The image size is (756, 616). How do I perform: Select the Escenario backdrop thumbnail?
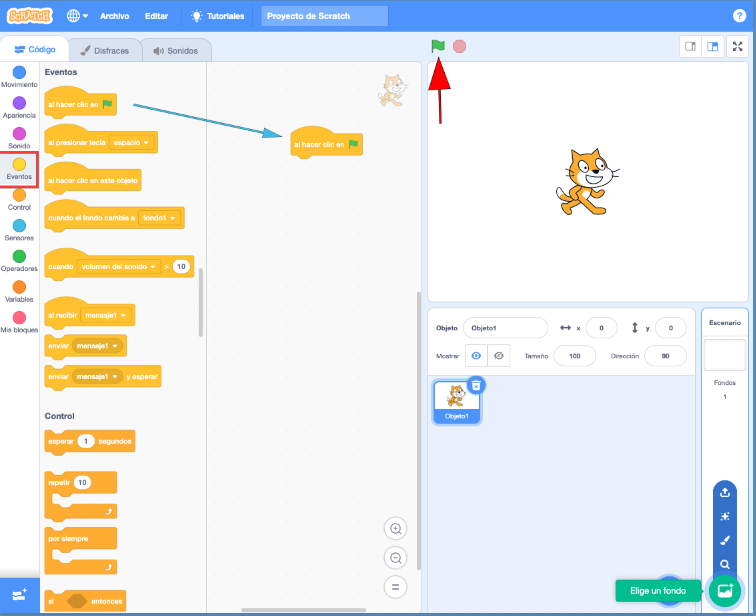click(725, 355)
